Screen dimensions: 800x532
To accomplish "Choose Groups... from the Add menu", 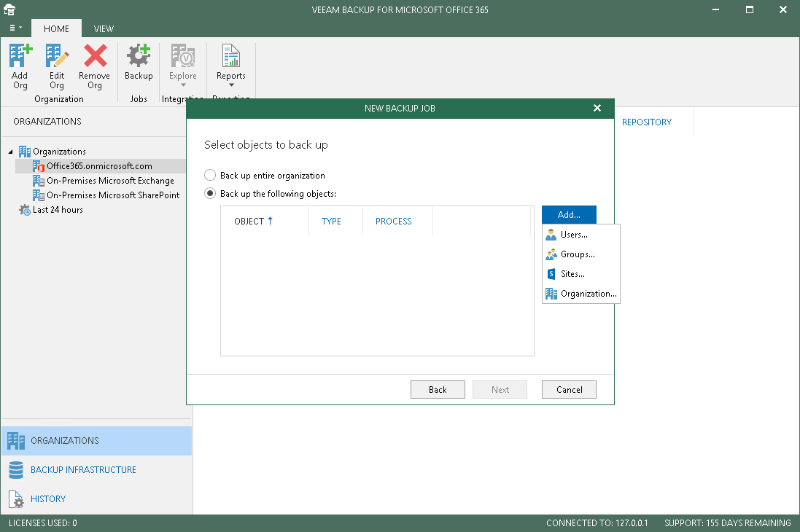I will tap(581, 254).
